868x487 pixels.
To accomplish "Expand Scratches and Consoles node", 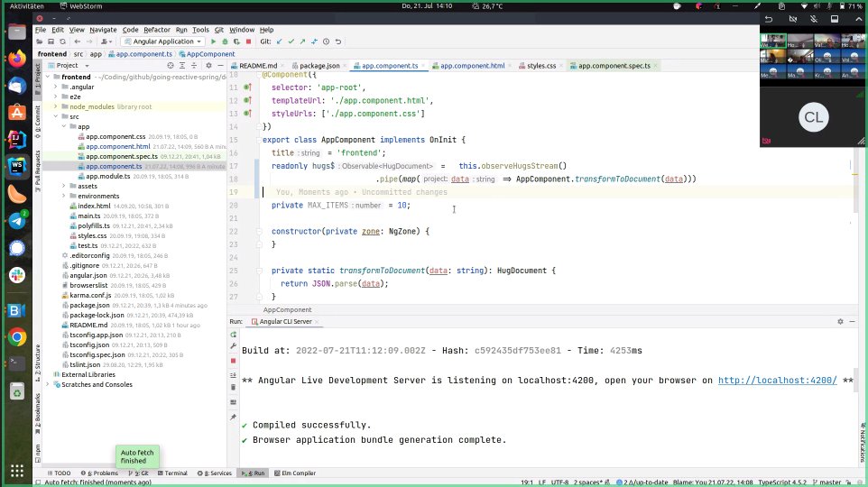I will [x=48, y=384].
